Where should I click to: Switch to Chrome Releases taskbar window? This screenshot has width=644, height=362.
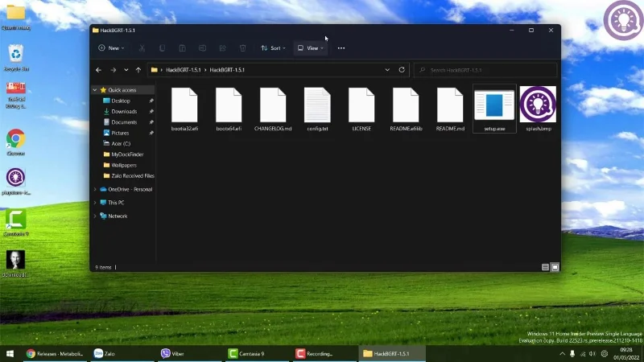pos(55,353)
